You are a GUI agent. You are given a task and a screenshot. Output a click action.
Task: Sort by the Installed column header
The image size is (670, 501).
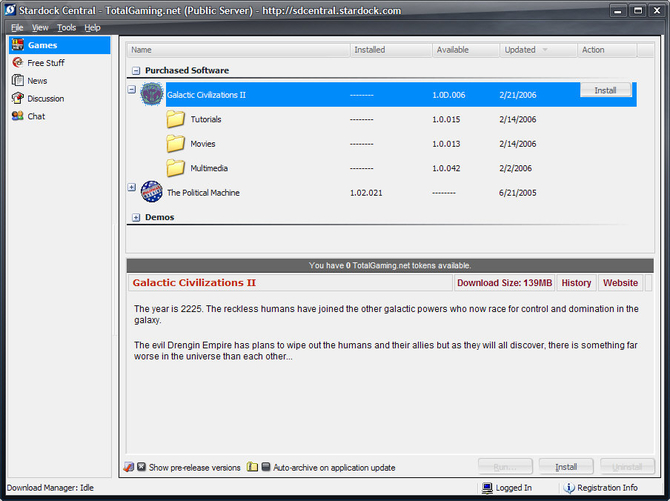pyautogui.click(x=391, y=50)
